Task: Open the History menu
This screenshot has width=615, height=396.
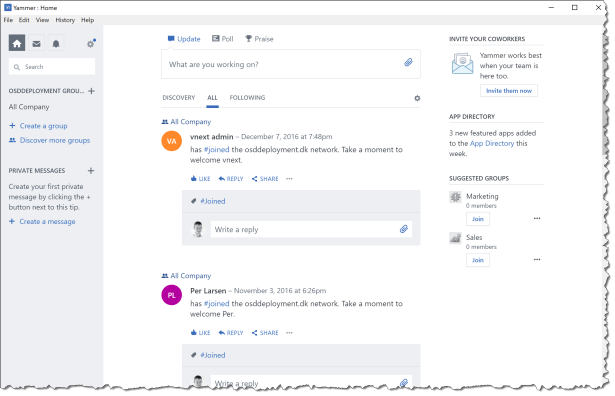Action: click(x=65, y=20)
